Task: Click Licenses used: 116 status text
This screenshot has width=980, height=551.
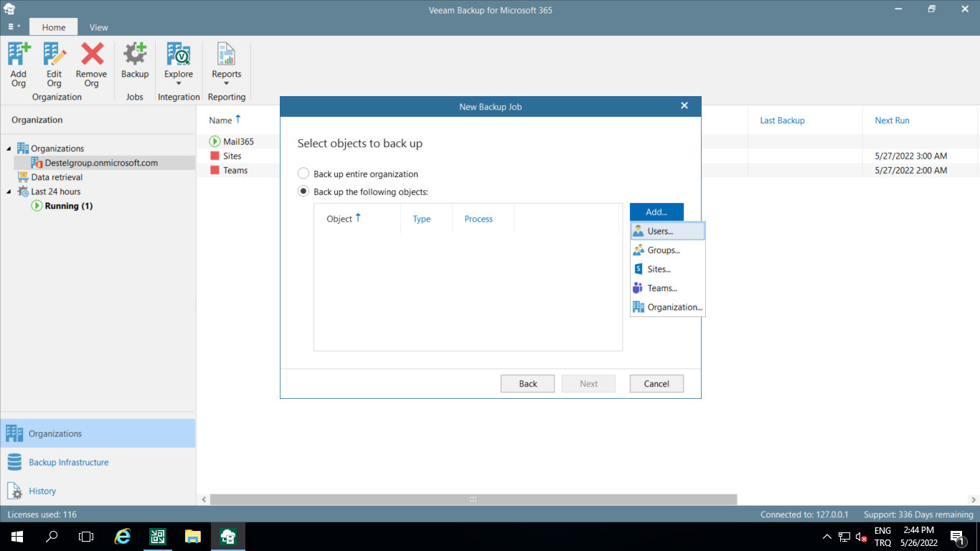Action: 42,514
